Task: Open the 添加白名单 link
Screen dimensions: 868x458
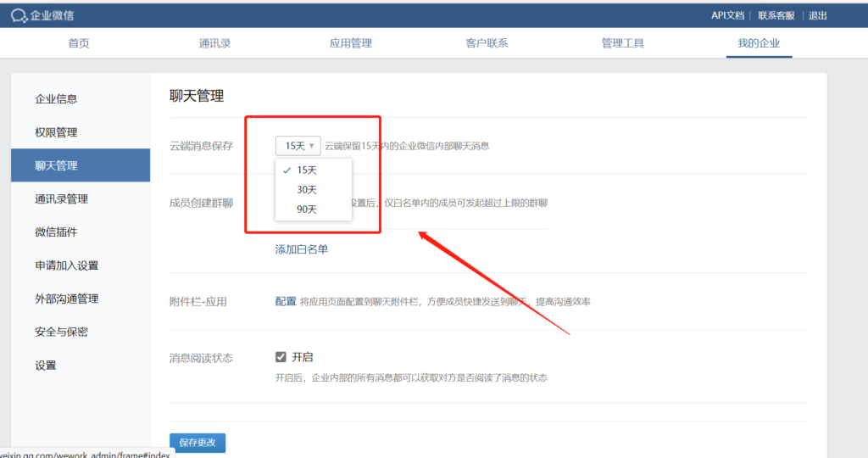Action: tap(301, 249)
